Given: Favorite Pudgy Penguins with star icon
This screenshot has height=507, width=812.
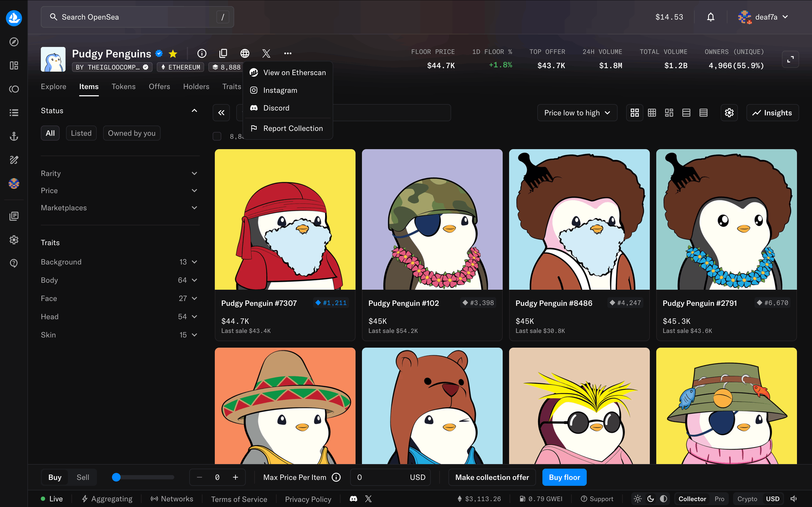Looking at the screenshot, I should pyautogui.click(x=173, y=54).
